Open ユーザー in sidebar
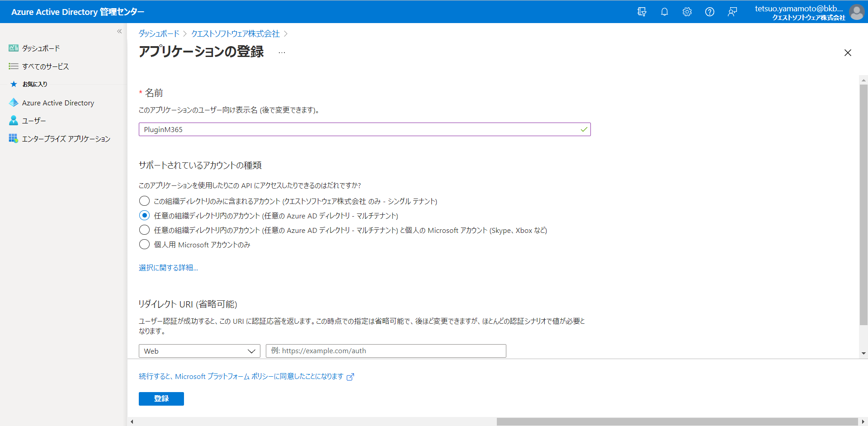This screenshot has height=426, width=868. [34, 121]
